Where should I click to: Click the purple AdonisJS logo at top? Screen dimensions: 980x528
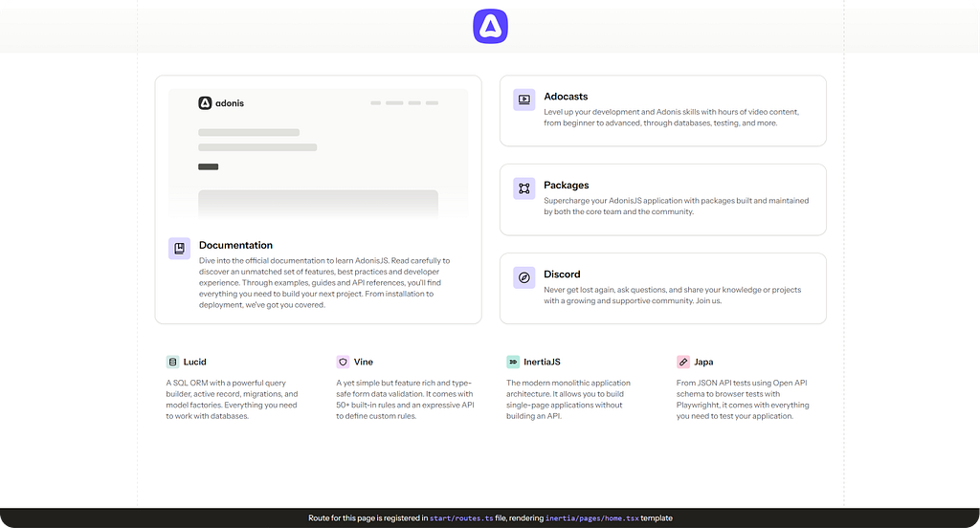click(490, 26)
